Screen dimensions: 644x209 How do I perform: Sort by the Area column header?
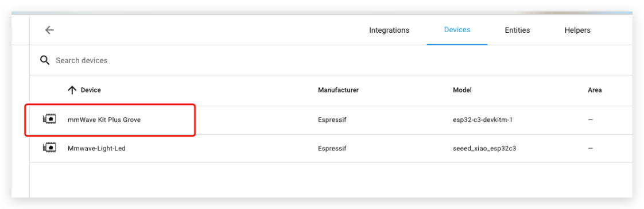[594, 90]
